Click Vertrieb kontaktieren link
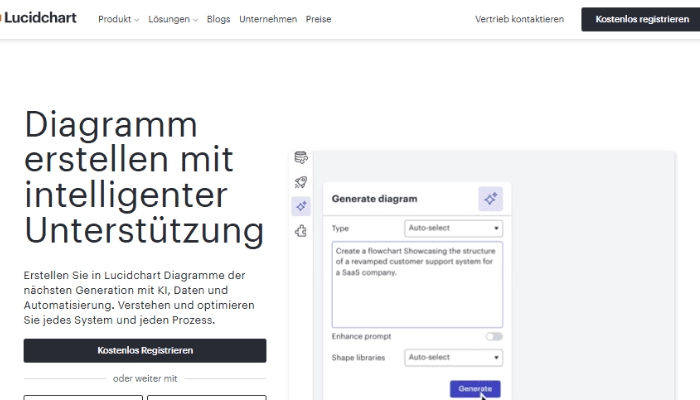This screenshot has height=400, width=700. (519, 19)
